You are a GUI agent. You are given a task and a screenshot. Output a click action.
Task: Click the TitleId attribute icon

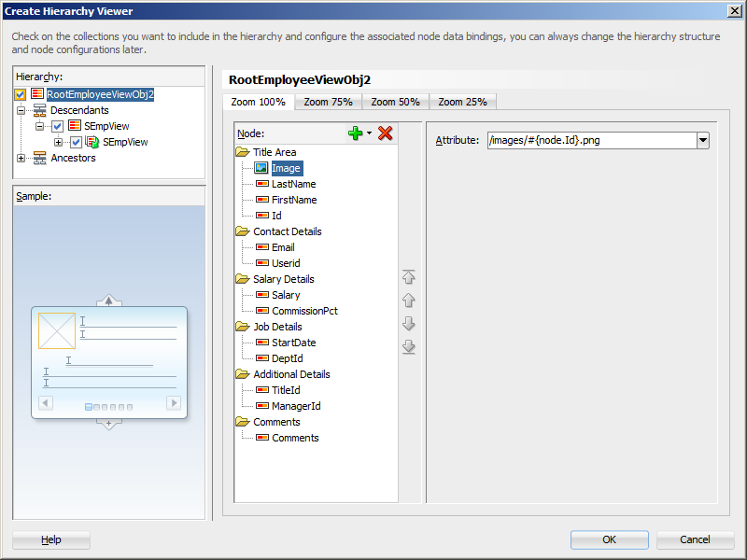click(262, 390)
